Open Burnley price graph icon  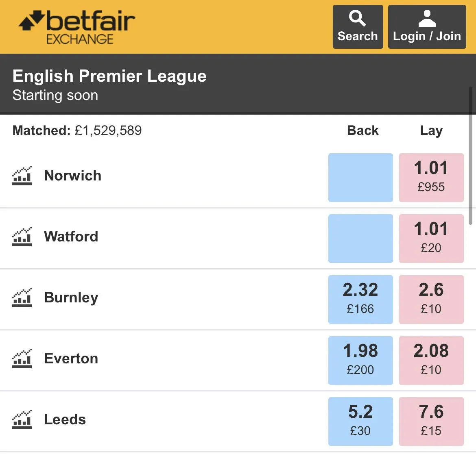(22, 298)
